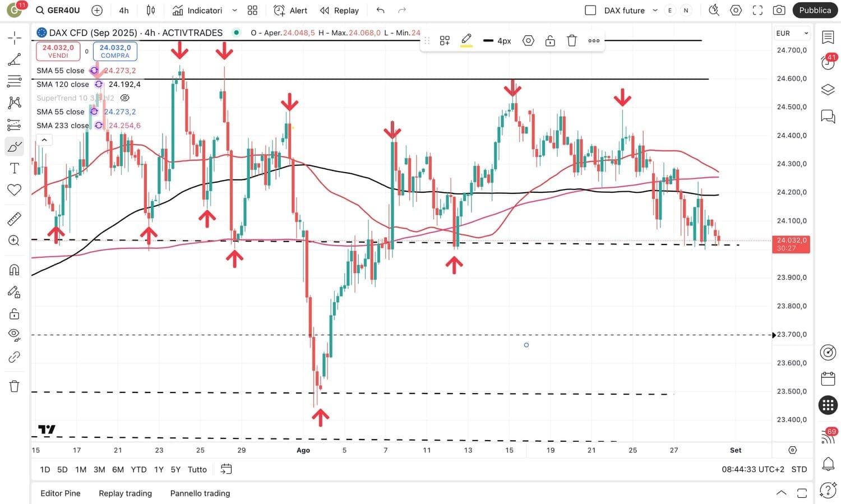Toggle stay-in-drawing-mode pencil lock
Screen dimensions: 841x504
click(x=15, y=292)
